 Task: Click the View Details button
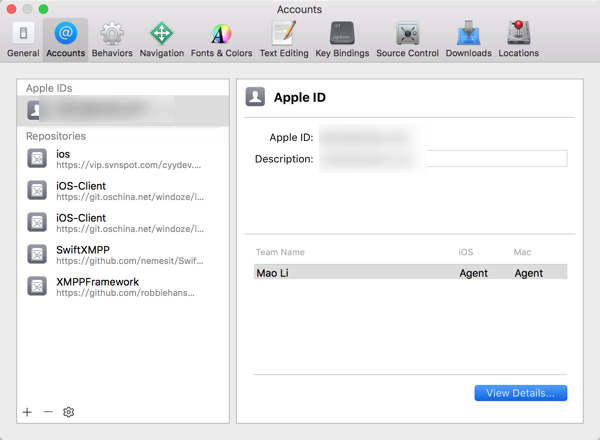(x=520, y=393)
